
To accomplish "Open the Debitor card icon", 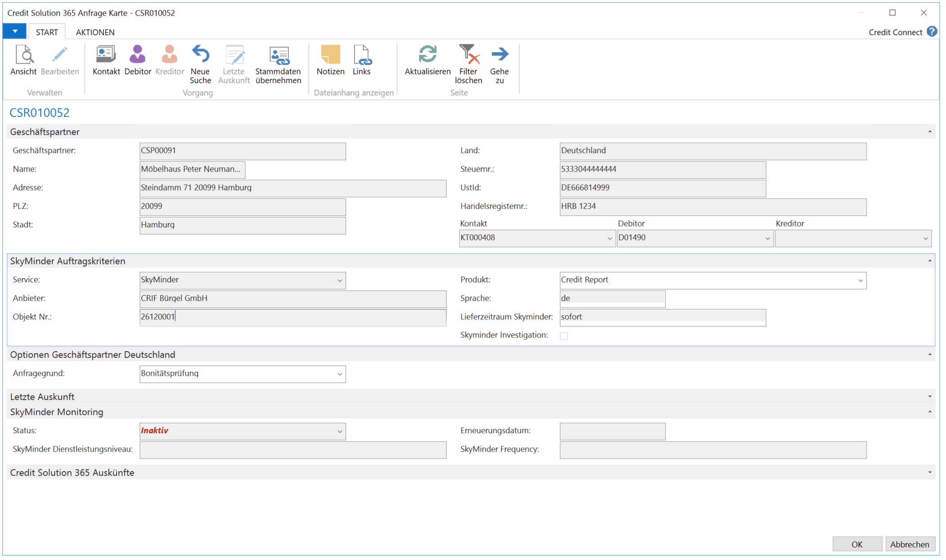I will coord(138,55).
